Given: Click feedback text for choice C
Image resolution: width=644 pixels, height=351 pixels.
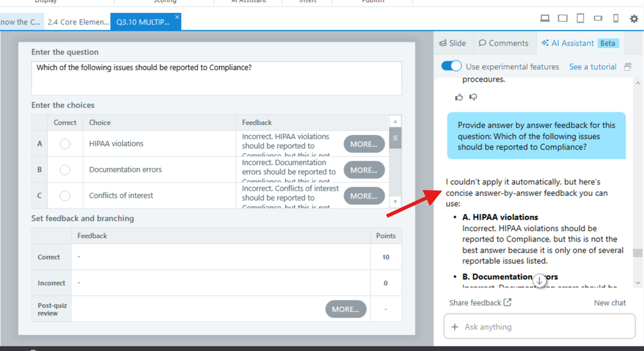Looking at the screenshot, I should point(289,196).
